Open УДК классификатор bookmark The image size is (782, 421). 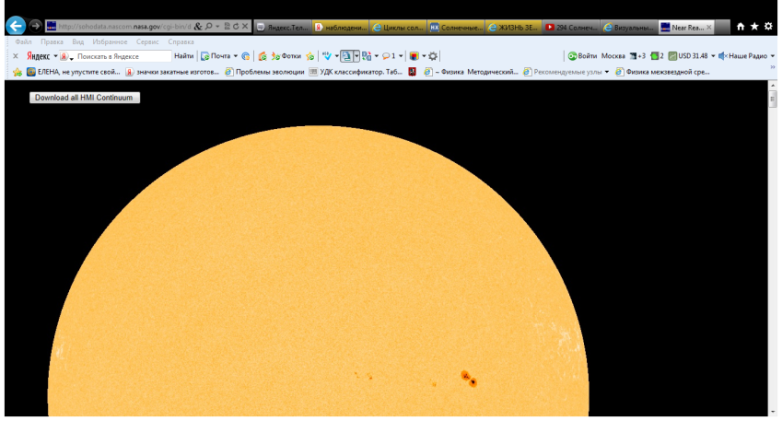point(356,72)
